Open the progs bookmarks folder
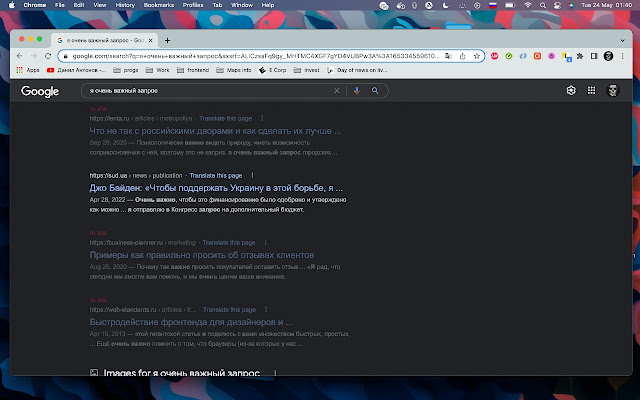This screenshot has height=400, width=640. [126, 70]
